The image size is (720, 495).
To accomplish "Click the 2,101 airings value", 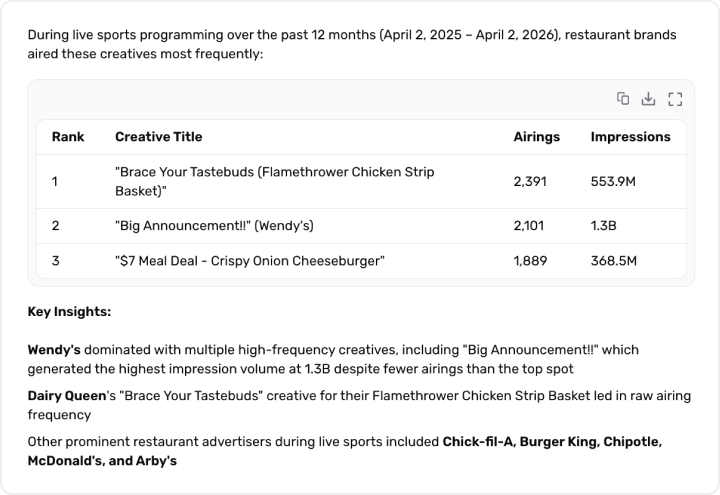I will pyautogui.click(x=530, y=226).
